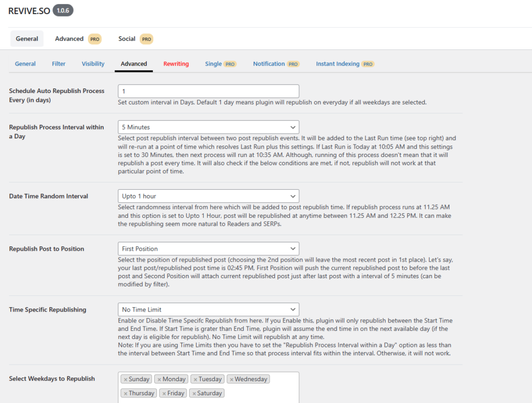
Task: Click the 'Select the position of republished post' description
Action: pos(286,272)
